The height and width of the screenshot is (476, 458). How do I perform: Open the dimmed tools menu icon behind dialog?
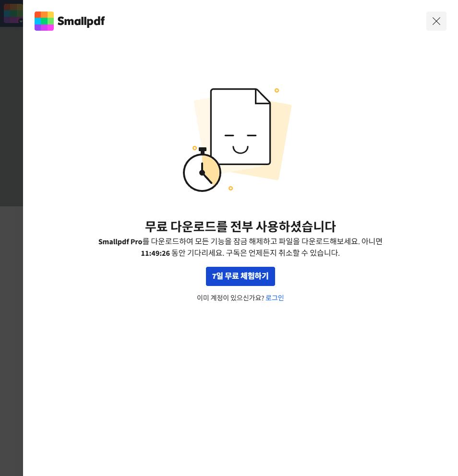pyautogui.click(x=13, y=13)
